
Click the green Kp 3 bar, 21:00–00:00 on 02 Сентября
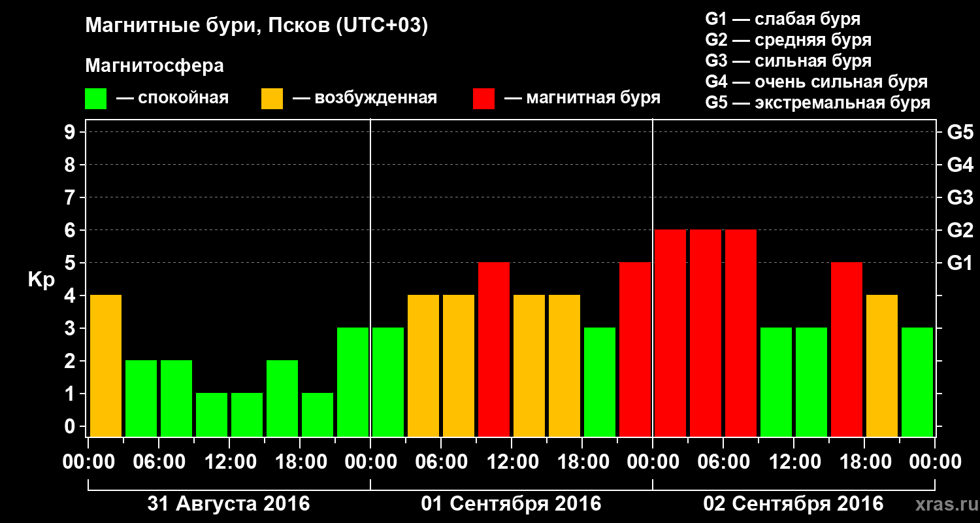pyautogui.click(x=917, y=382)
